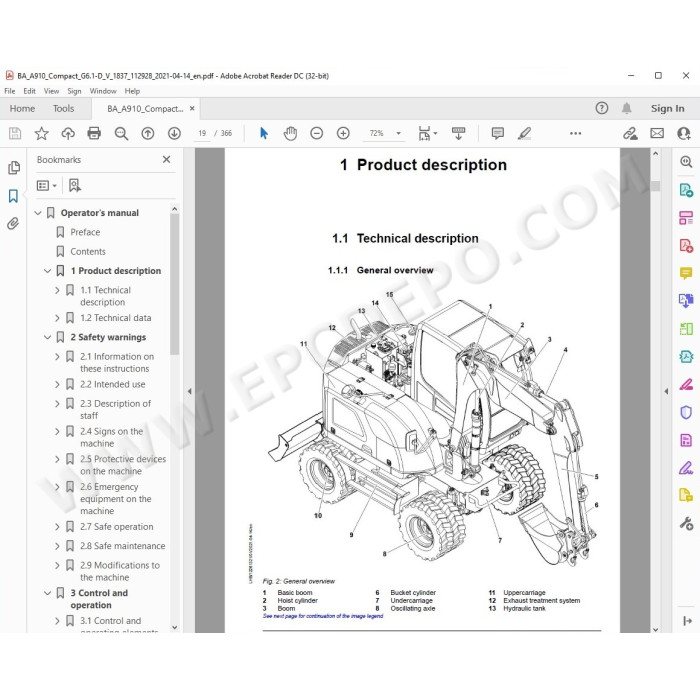This screenshot has height=700, width=700.
Task: Click the find current bookmark icon
Action: [75, 185]
